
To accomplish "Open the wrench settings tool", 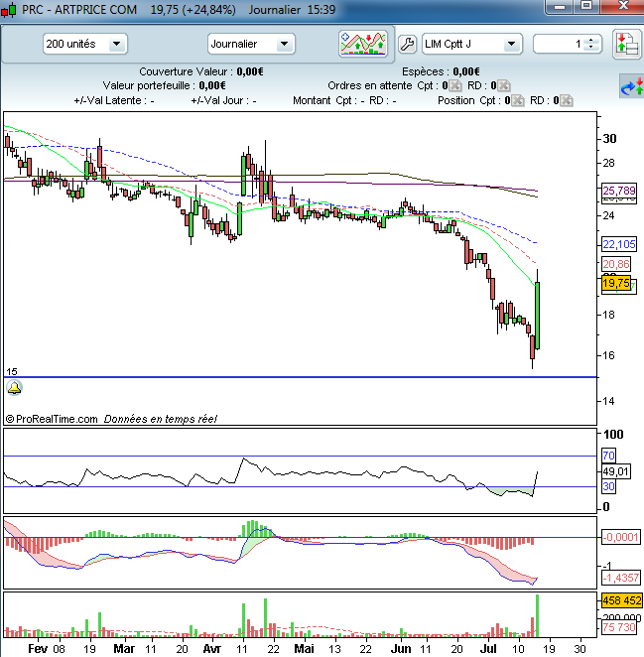I will pyautogui.click(x=407, y=44).
